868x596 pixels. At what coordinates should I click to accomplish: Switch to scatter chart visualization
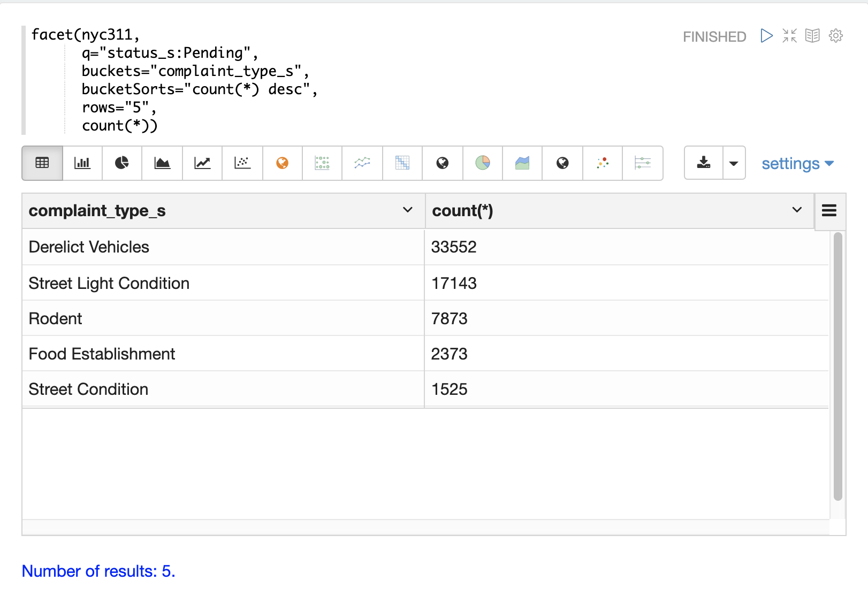pyautogui.click(x=242, y=163)
